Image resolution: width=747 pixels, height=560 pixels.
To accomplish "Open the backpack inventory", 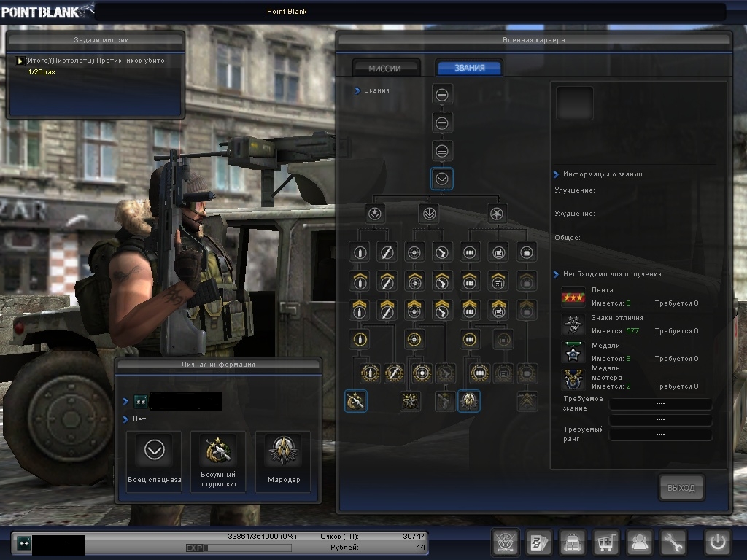I will [573, 543].
